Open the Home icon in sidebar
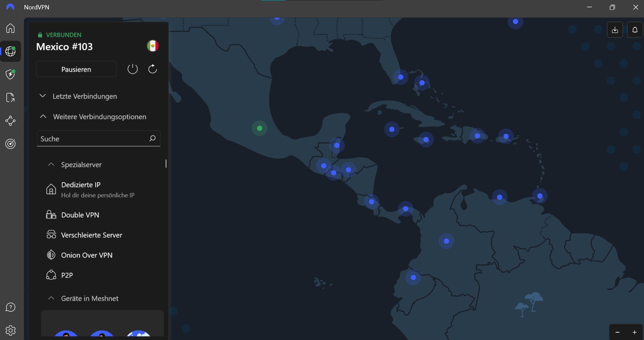Viewport: 644px width, 340px height. pos(10,28)
